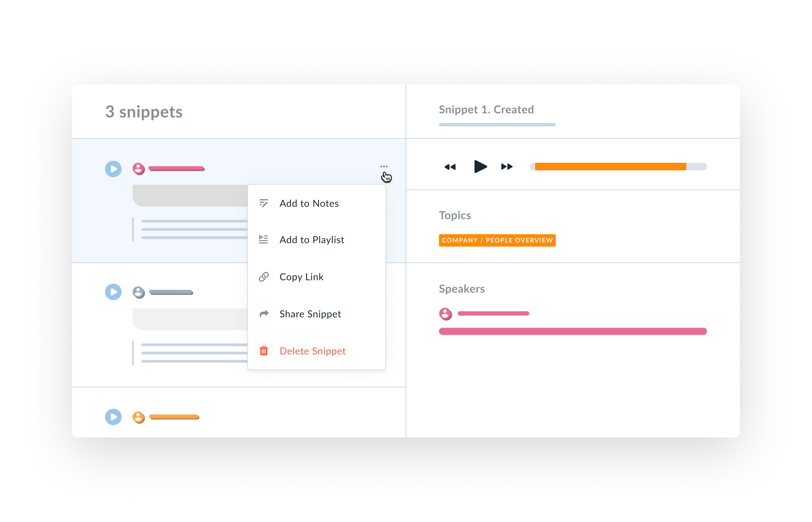The image size is (812, 522).
Task: Click the Snippet 1. Created title
Action: tap(486, 110)
